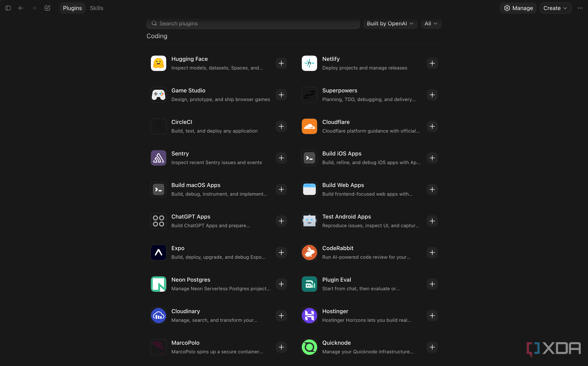Click the Hugging Face plugin icon
This screenshot has width=588, height=366.
pyautogui.click(x=158, y=63)
